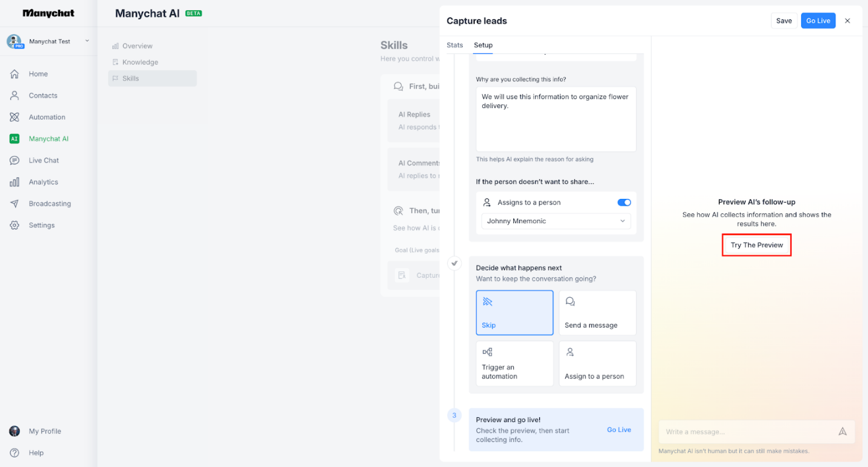Screen dimensions: 868x467
Task: Open the Contacts section
Action: coord(42,95)
